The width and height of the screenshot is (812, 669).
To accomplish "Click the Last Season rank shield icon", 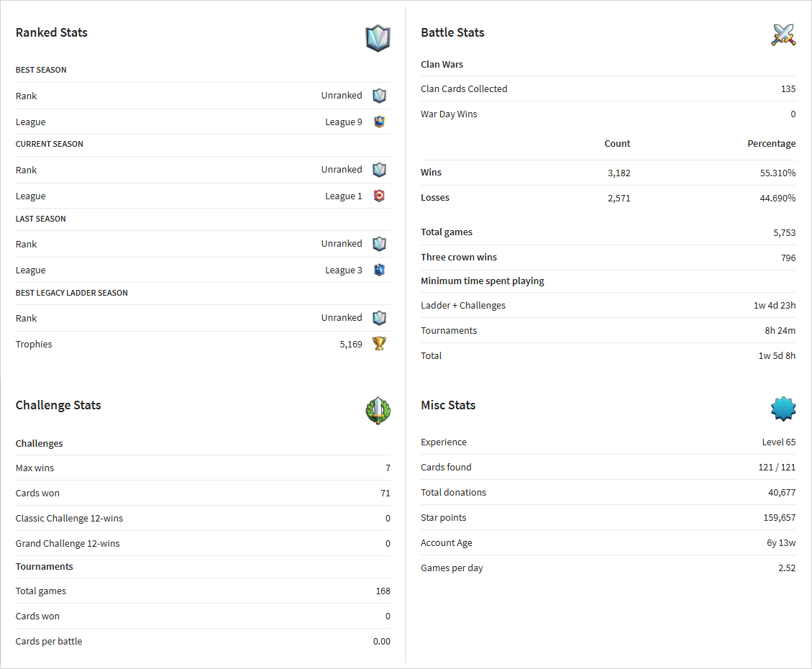I will click(379, 243).
